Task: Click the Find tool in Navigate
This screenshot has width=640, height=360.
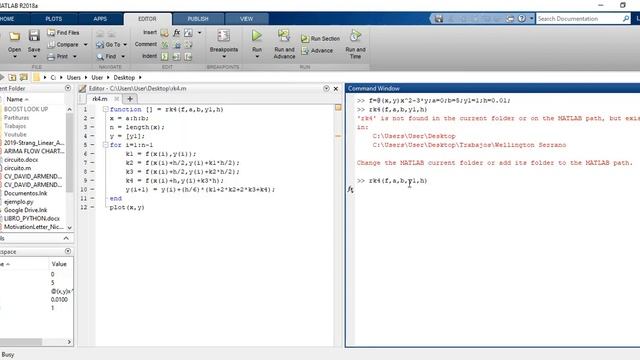Action: pyautogui.click(x=107, y=56)
